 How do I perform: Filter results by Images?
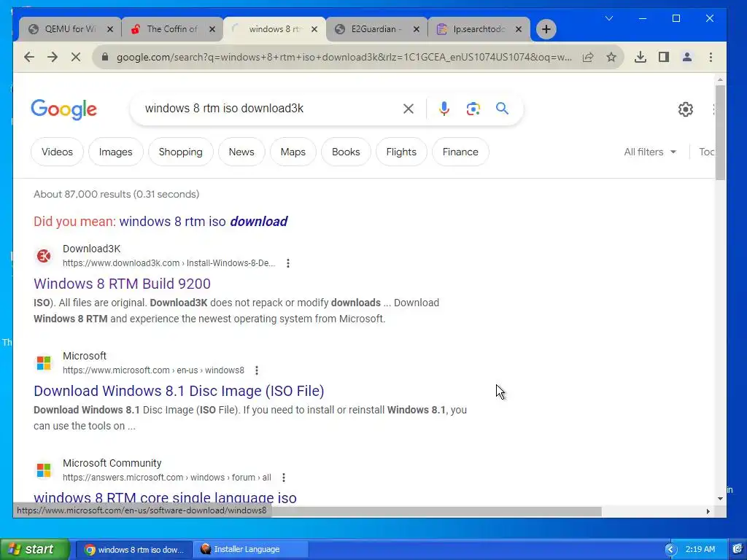point(116,152)
